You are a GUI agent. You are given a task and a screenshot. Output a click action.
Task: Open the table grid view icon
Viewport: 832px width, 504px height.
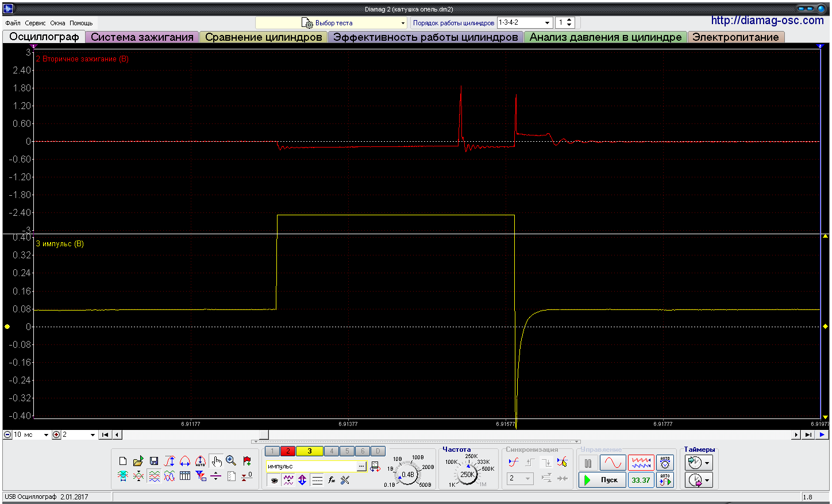pyautogui.click(x=185, y=476)
